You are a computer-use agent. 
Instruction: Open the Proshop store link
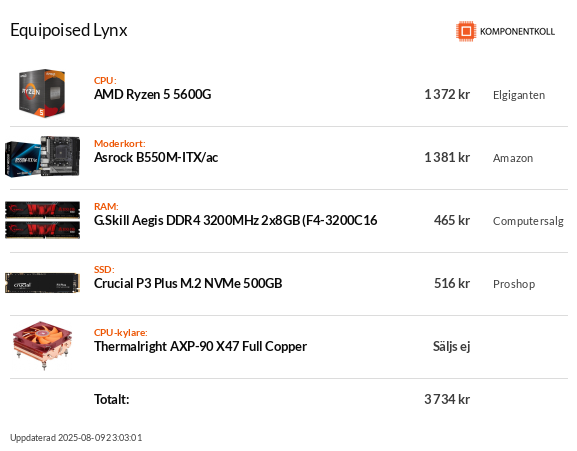(514, 284)
